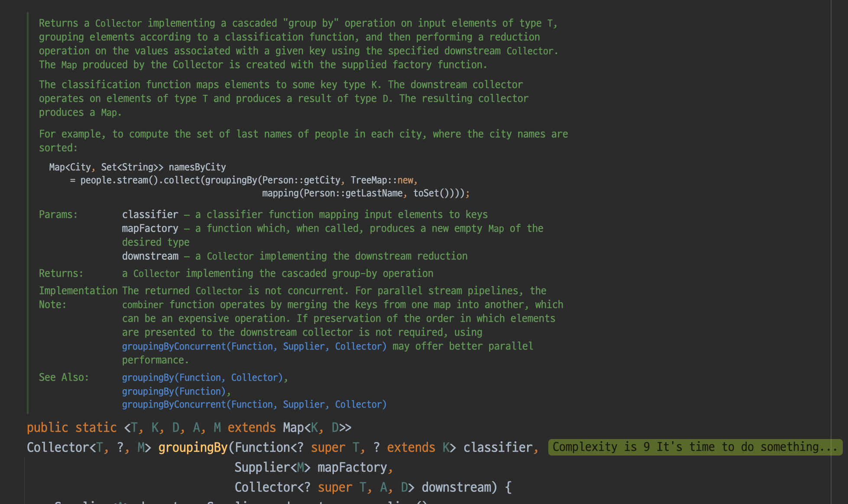This screenshot has width=848, height=504.
Task: Click the classifier parameter in method signature
Action: pos(498,447)
